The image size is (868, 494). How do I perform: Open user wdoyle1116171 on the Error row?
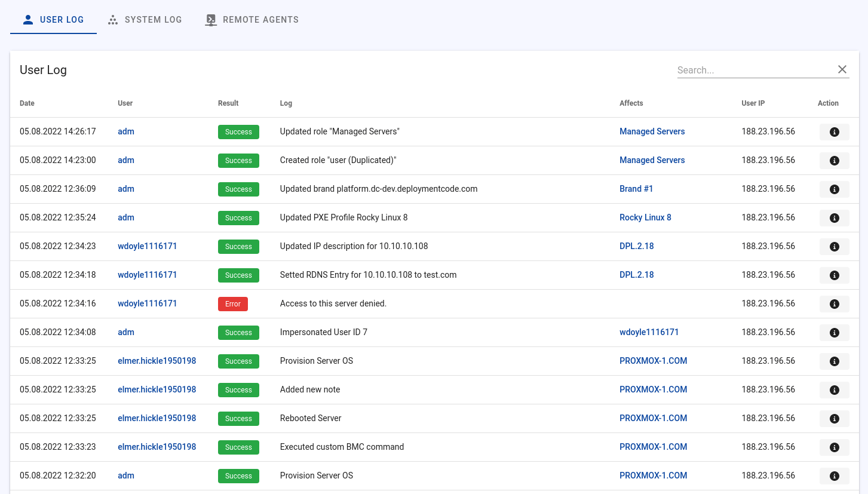tap(147, 303)
